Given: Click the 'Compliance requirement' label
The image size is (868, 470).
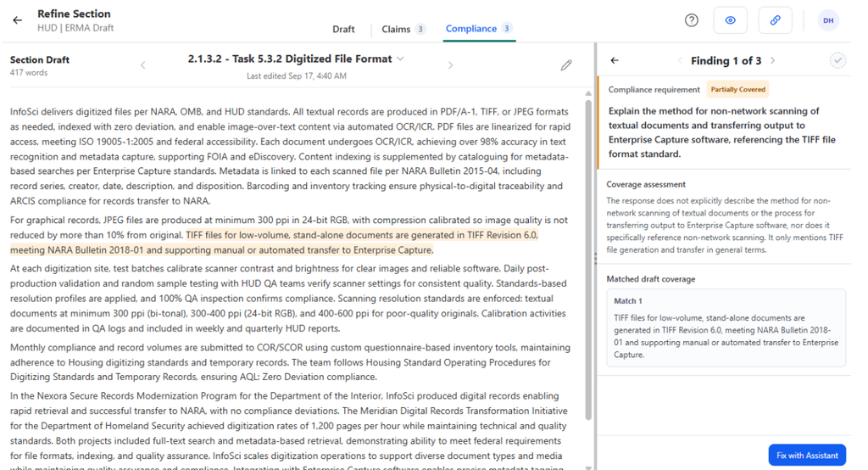Looking at the screenshot, I should [654, 89].
